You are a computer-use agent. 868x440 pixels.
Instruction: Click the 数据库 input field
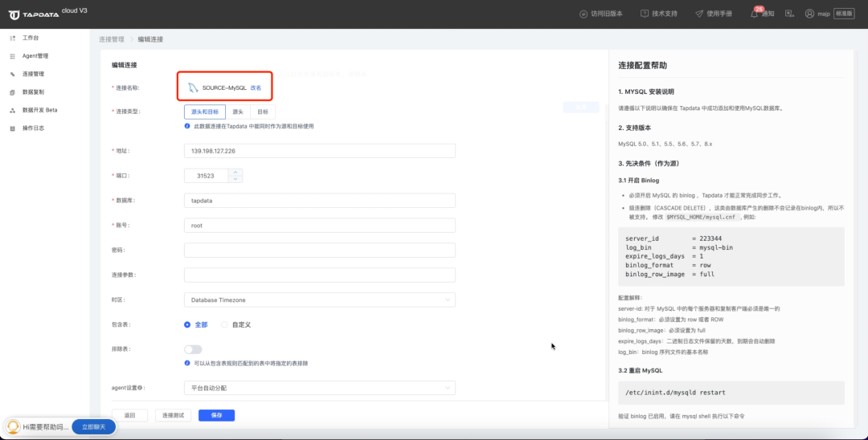pyautogui.click(x=319, y=201)
